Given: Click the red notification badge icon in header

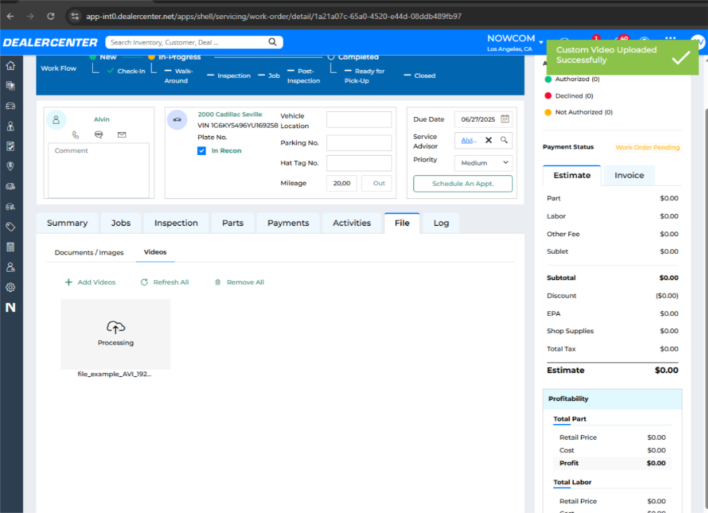Looking at the screenshot, I should [x=596, y=40].
